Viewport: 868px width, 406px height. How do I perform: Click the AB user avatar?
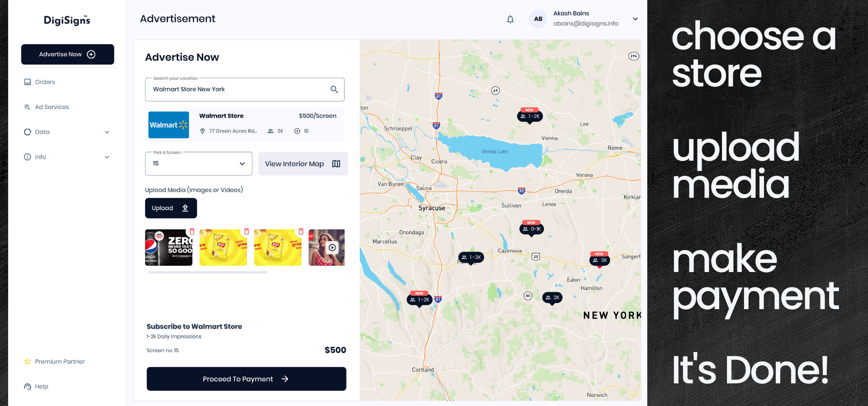(x=538, y=19)
